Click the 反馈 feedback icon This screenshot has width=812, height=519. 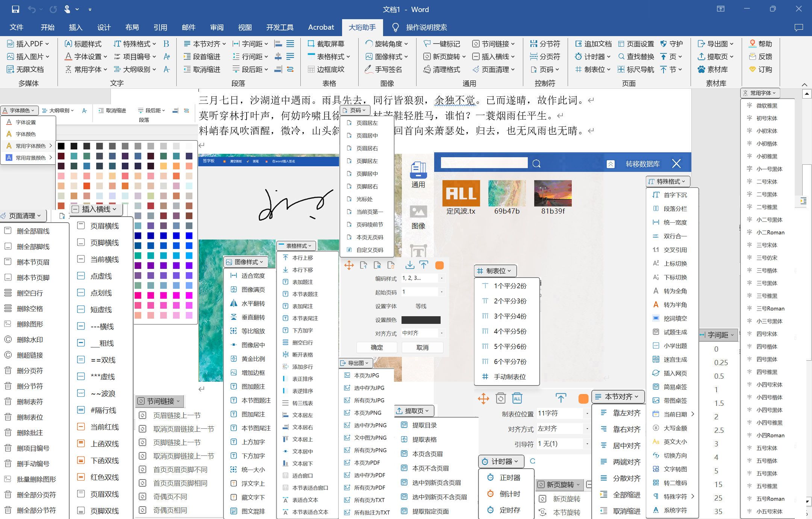point(760,56)
